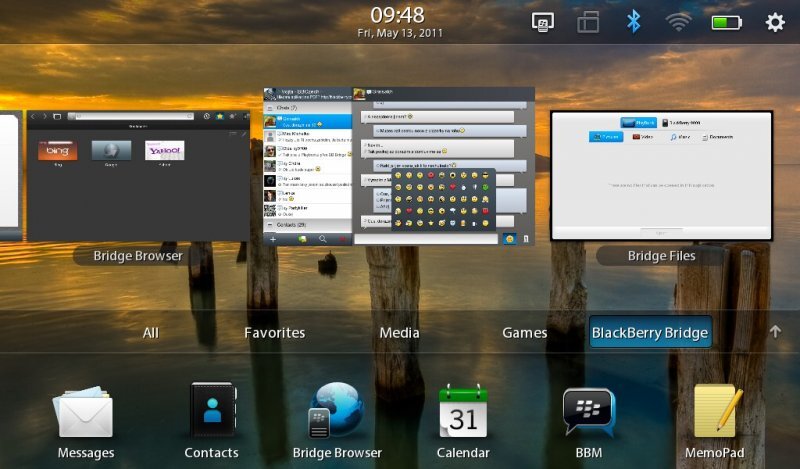
Task: Open the Messages app icon
Action: click(85, 413)
